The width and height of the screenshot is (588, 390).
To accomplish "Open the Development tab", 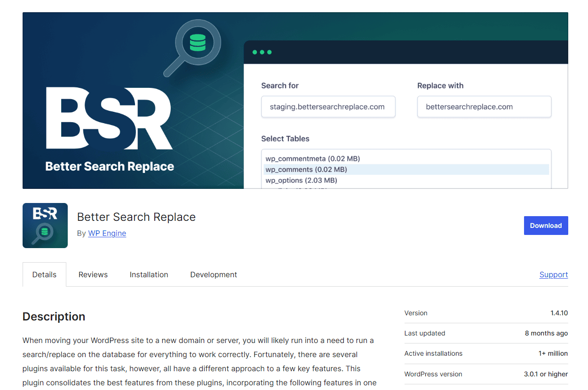I will pyautogui.click(x=214, y=274).
